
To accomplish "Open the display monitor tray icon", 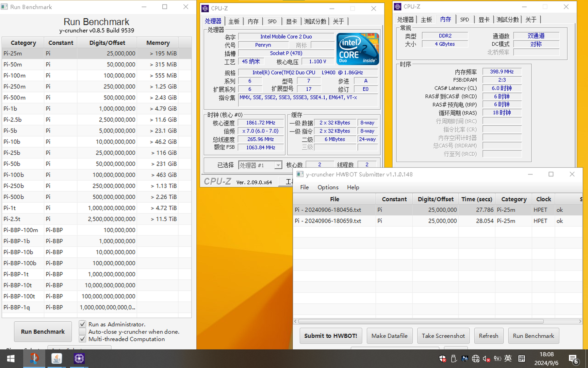I will [464, 358].
